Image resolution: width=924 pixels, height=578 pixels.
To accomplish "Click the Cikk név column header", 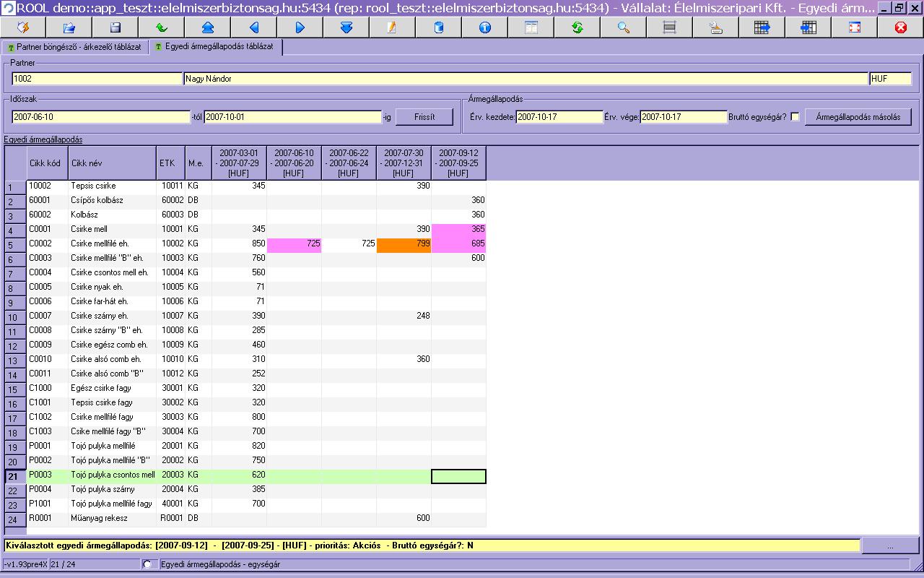I will pos(113,163).
